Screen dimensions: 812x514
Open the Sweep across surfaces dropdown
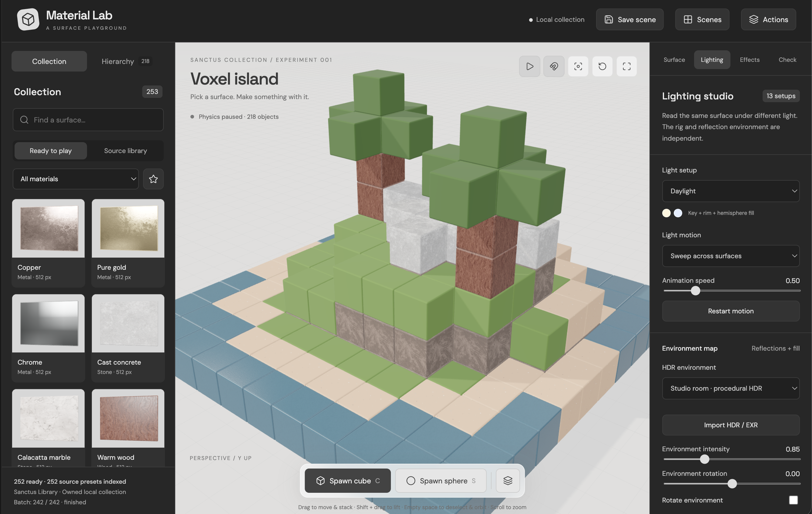click(x=731, y=255)
